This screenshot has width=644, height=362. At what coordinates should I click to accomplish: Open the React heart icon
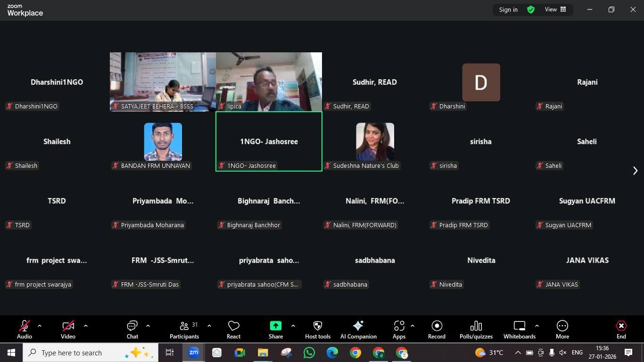233,326
